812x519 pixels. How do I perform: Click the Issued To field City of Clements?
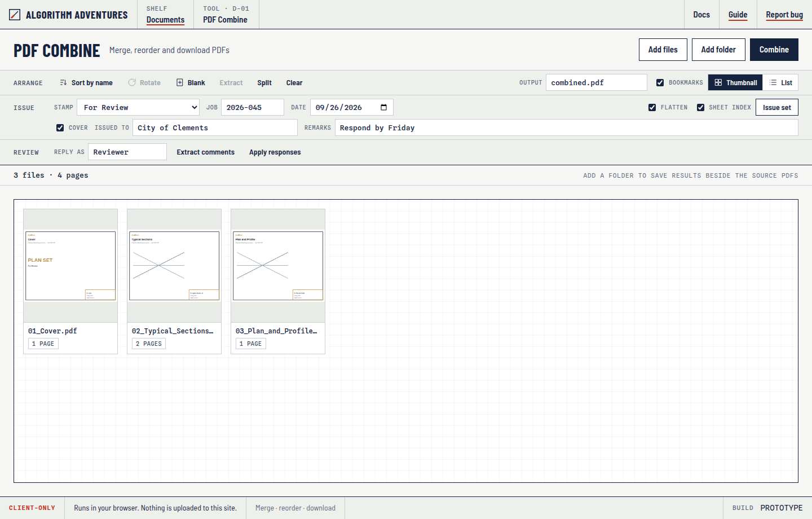click(215, 127)
